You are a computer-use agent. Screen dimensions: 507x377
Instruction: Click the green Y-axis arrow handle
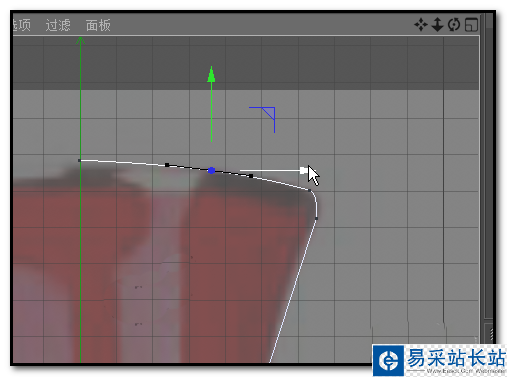211,74
